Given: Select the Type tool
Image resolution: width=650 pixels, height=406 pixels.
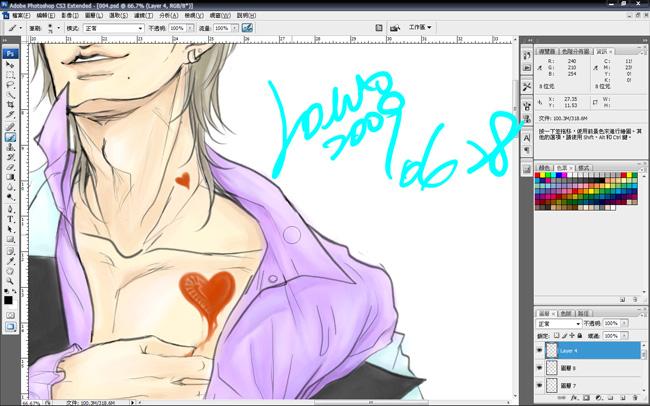Looking at the screenshot, I should (10, 219).
